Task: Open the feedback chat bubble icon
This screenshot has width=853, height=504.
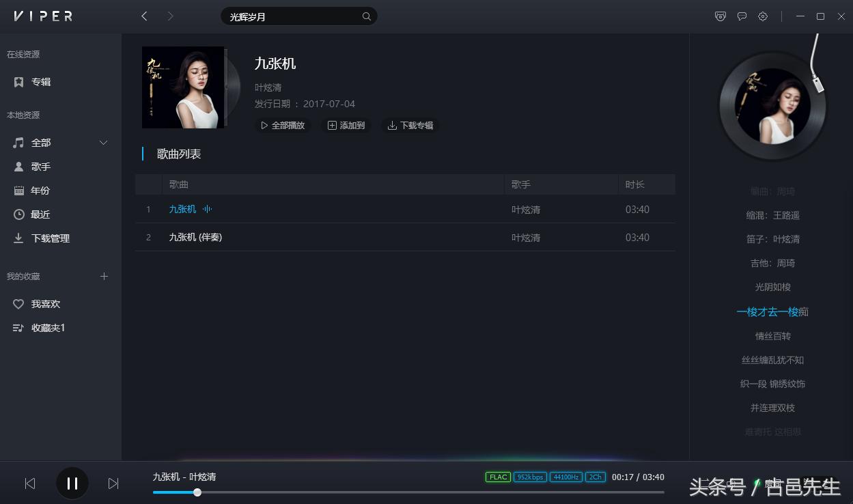Action: click(x=742, y=16)
